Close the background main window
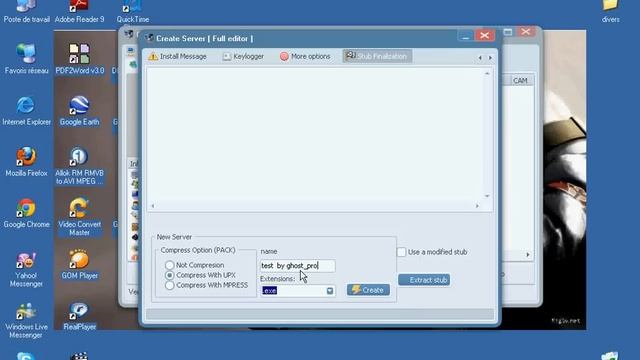640x360 pixels. pos(526,32)
